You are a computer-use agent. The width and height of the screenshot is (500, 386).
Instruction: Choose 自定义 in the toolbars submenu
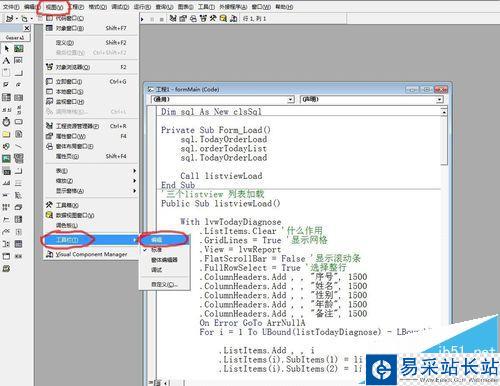point(165,284)
